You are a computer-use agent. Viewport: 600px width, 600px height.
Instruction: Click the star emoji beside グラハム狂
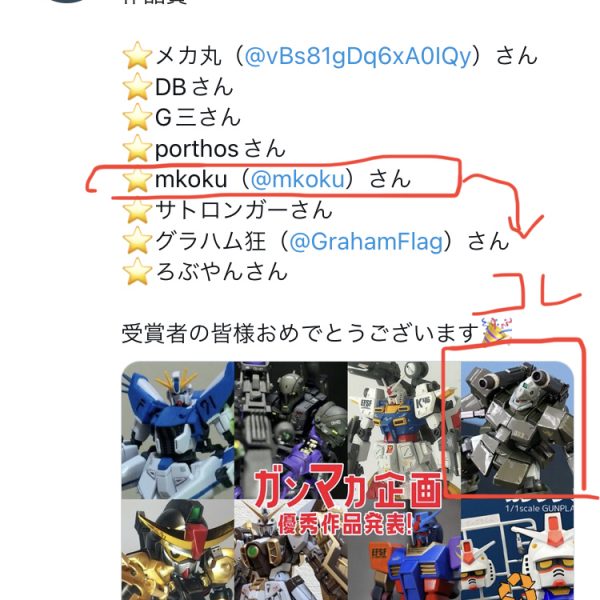pyautogui.click(x=137, y=241)
